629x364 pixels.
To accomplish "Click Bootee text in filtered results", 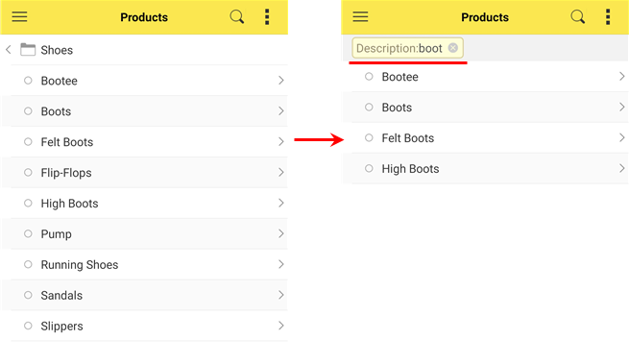I will tap(399, 77).
